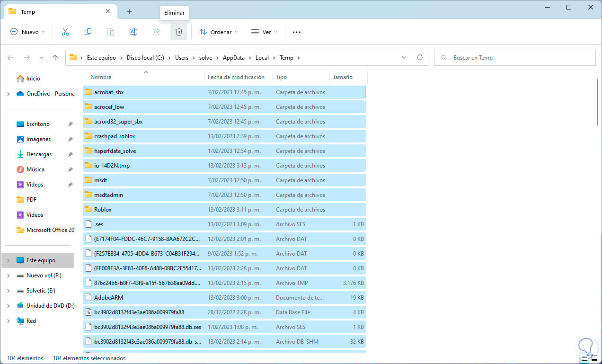Click the Eliminar trash icon

(x=178, y=32)
